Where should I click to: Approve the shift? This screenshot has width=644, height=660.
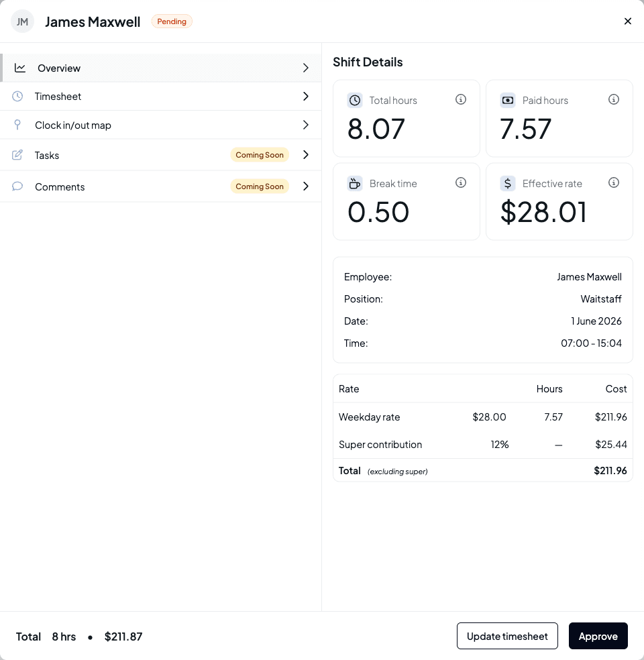point(598,636)
